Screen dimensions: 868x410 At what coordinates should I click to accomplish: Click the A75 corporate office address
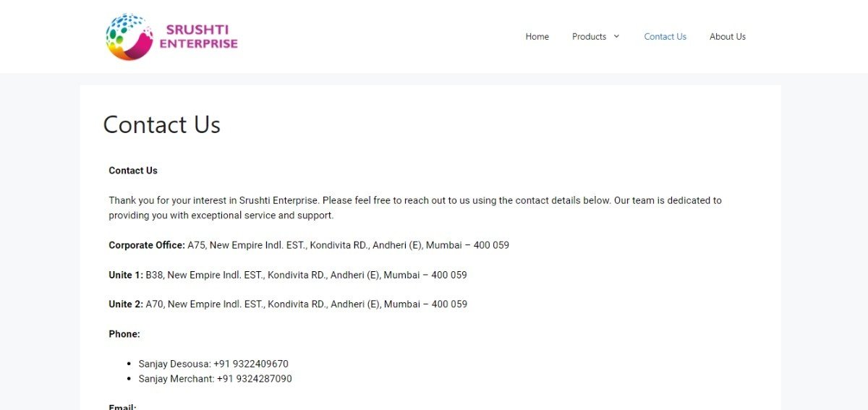(348, 245)
